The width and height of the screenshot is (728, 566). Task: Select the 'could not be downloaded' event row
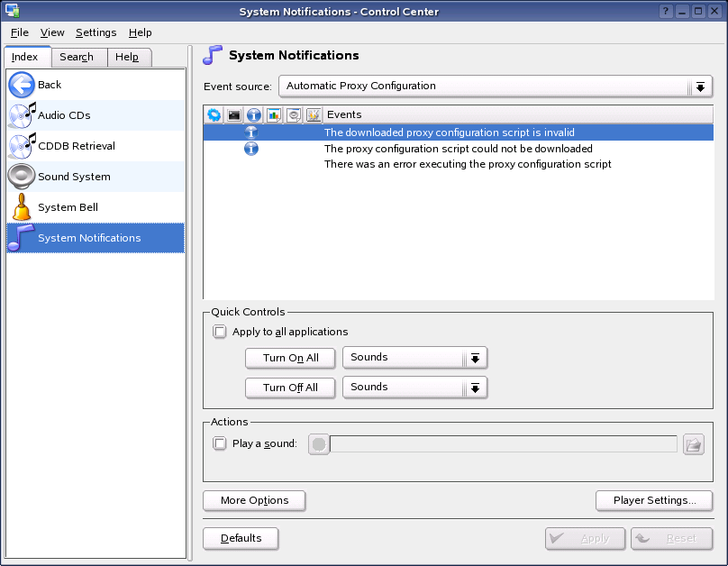[458, 149]
